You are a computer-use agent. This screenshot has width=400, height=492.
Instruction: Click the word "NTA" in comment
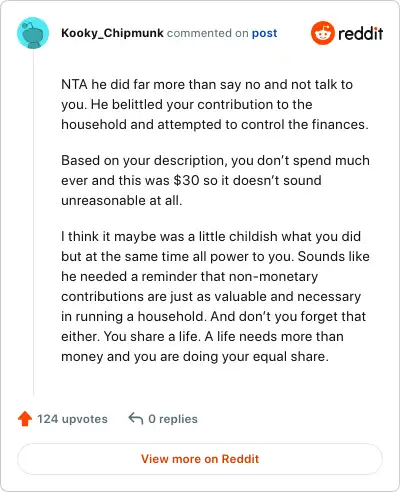tap(74, 84)
